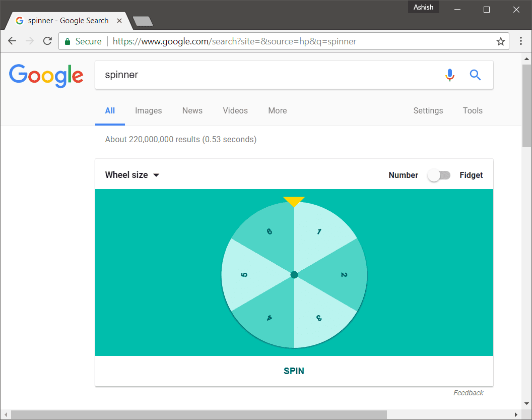The width and height of the screenshot is (532, 420).
Task: Go back to previous page
Action: [x=12, y=41]
